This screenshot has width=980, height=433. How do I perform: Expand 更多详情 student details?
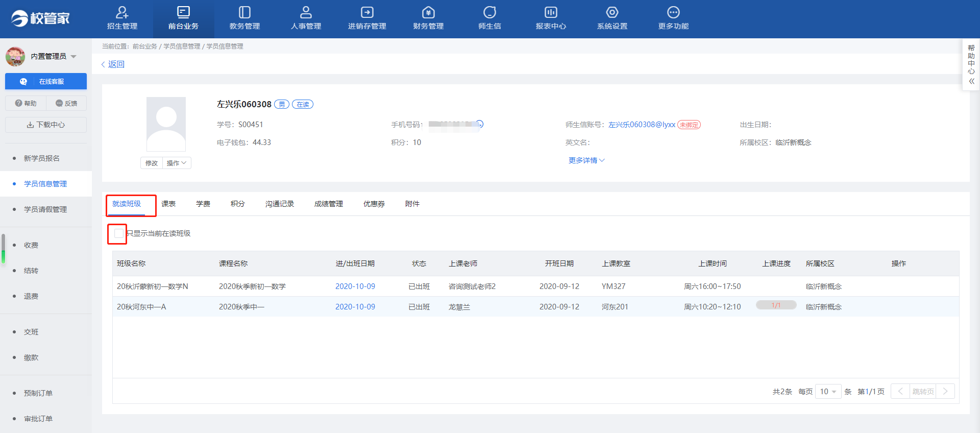(x=586, y=160)
